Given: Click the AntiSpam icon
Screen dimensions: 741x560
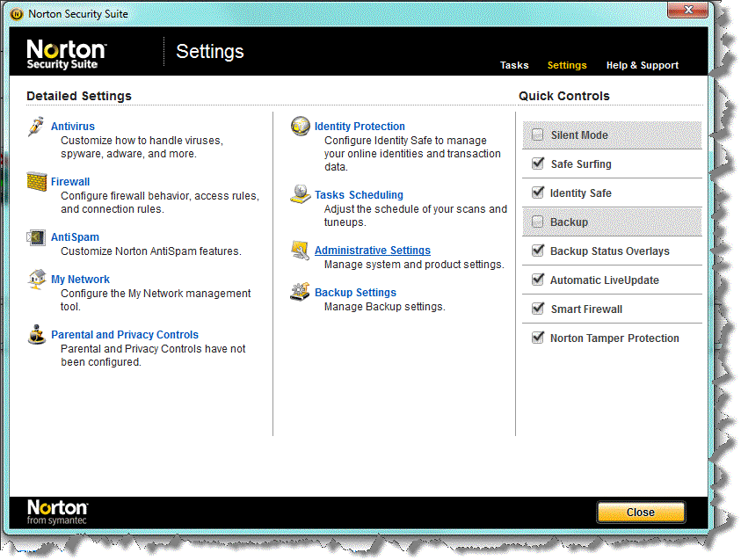Looking at the screenshot, I should [36, 237].
